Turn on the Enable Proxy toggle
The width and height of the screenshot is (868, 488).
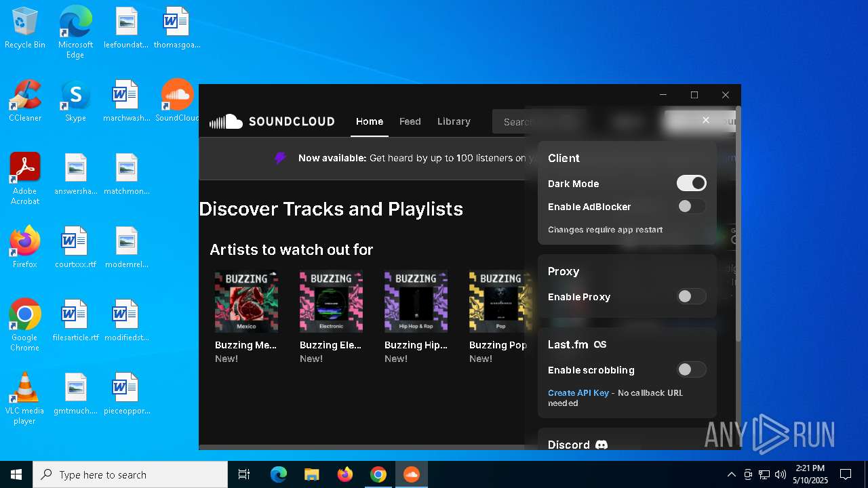click(692, 296)
